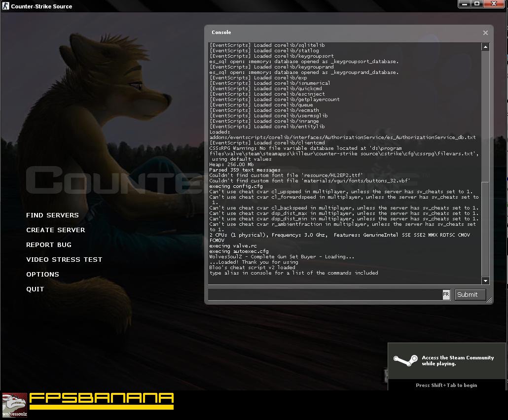Click the Steam Community overlay notification panel
Image resolution: width=508 pixels, height=420 pixels.
pyautogui.click(x=446, y=360)
